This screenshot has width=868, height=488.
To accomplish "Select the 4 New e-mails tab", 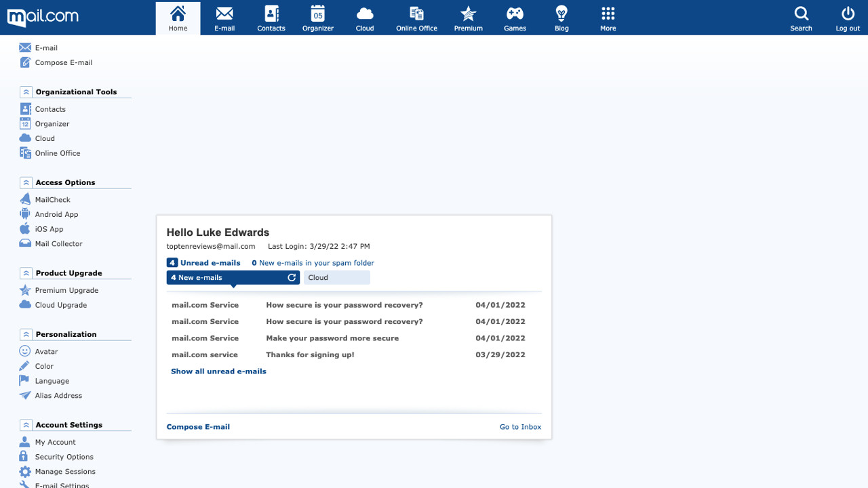I will pyautogui.click(x=233, y=277).
